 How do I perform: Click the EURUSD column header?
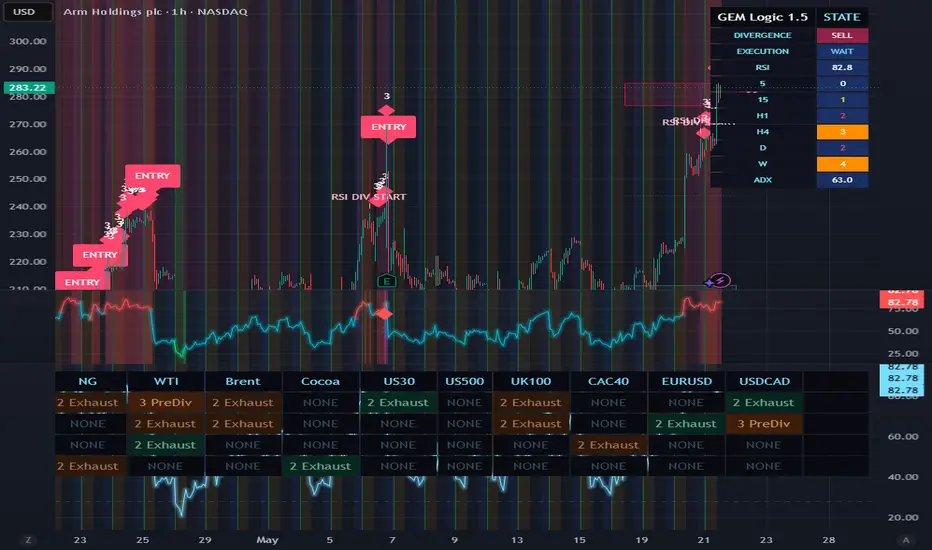(687, 381)
